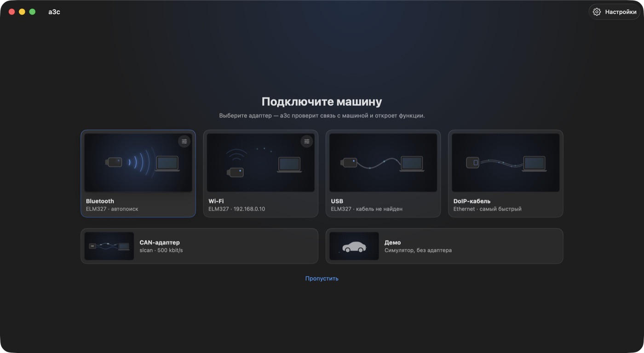This screenshot has width=644, height=353.
Task: Click the "Симулятор, без адаптера" caption
Action: 418,251
